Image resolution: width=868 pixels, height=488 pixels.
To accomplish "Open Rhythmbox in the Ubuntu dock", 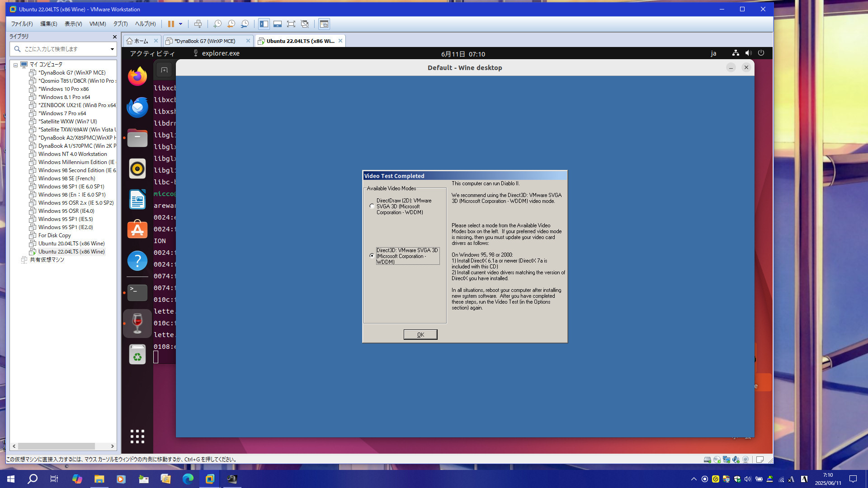I will [x=137, y=169].
